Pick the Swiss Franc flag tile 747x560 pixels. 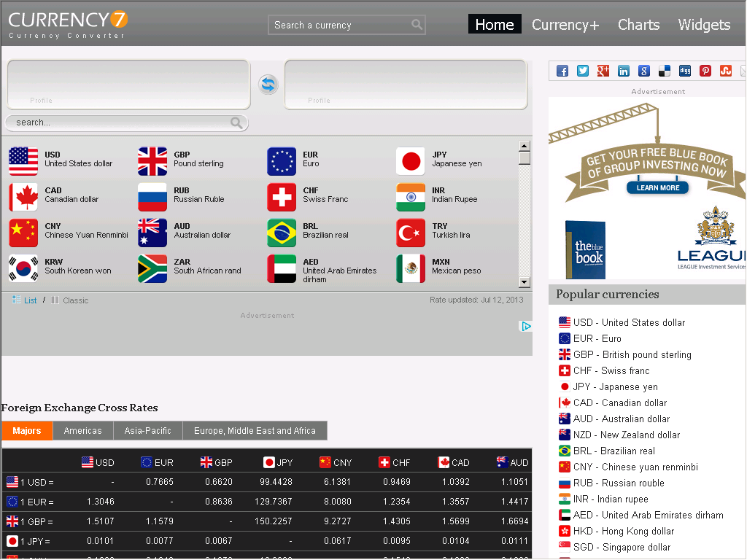(282, 197)
